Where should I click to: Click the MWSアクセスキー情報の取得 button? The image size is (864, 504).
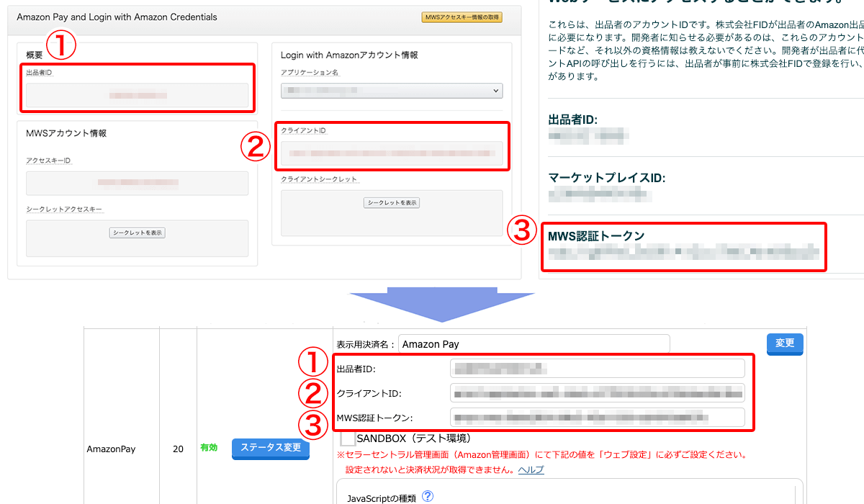[x=462, y=17]
